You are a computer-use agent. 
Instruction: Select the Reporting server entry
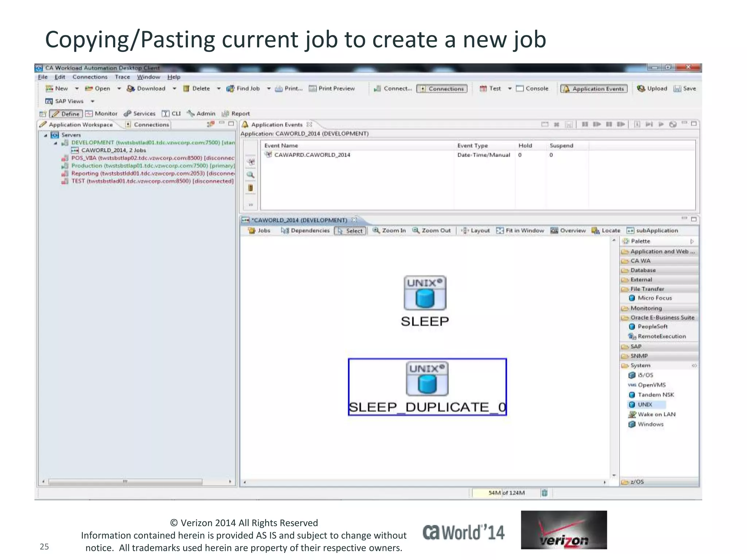148,173
